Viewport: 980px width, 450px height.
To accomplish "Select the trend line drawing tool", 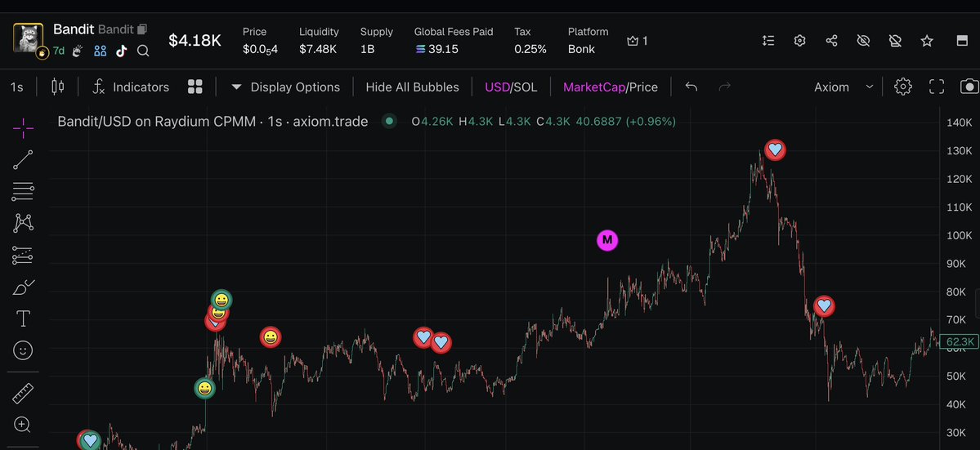I will pos(23,160).
